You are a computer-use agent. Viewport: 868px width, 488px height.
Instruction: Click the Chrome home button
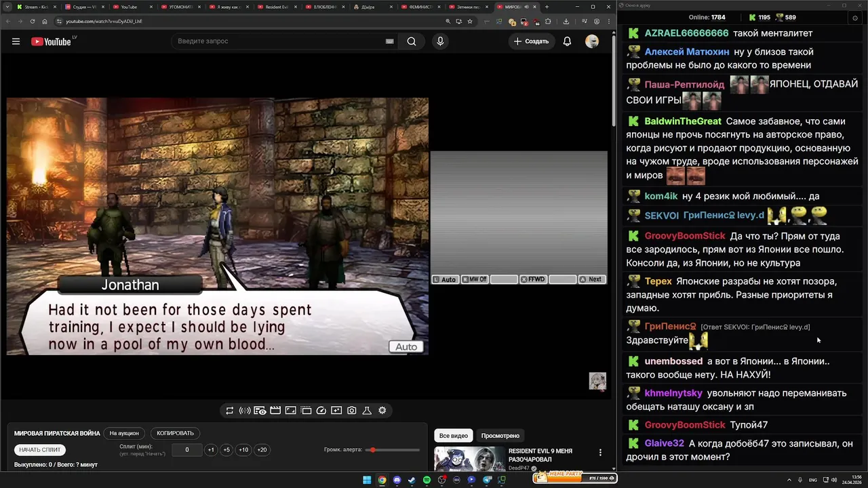[x=45, y=21]
